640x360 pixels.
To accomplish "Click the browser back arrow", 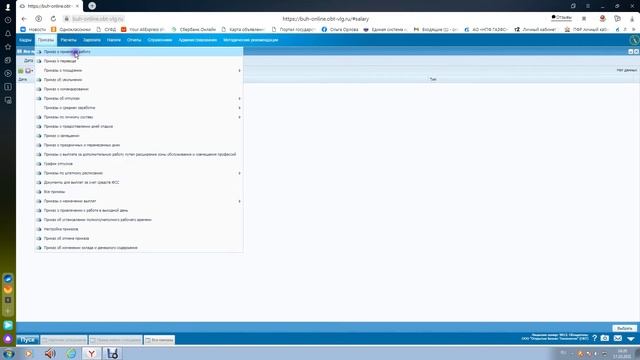I will (x=24, y=19).
